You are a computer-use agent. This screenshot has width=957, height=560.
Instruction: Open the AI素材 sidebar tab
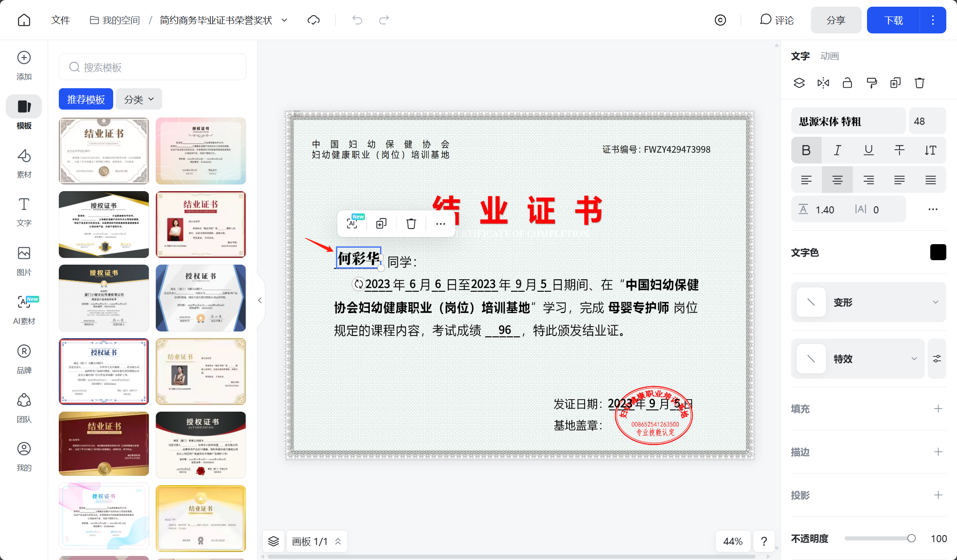coord(24,311)
